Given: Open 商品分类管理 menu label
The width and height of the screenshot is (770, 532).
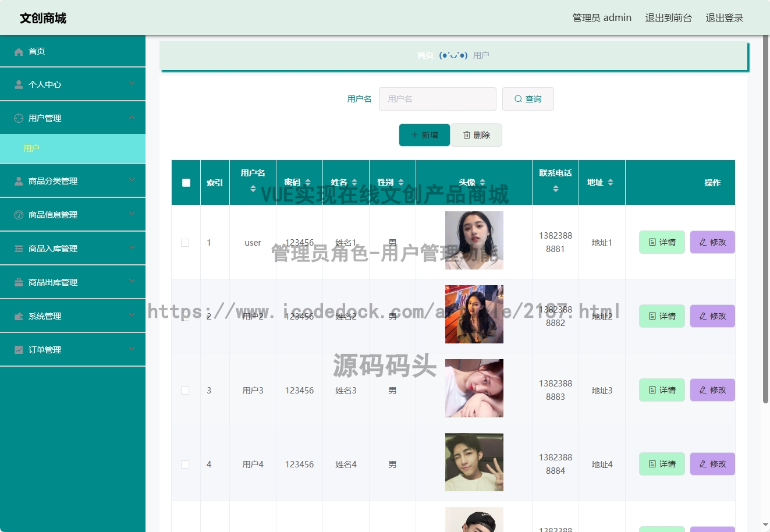Looking at the screenshot, I should click(53, 181).
